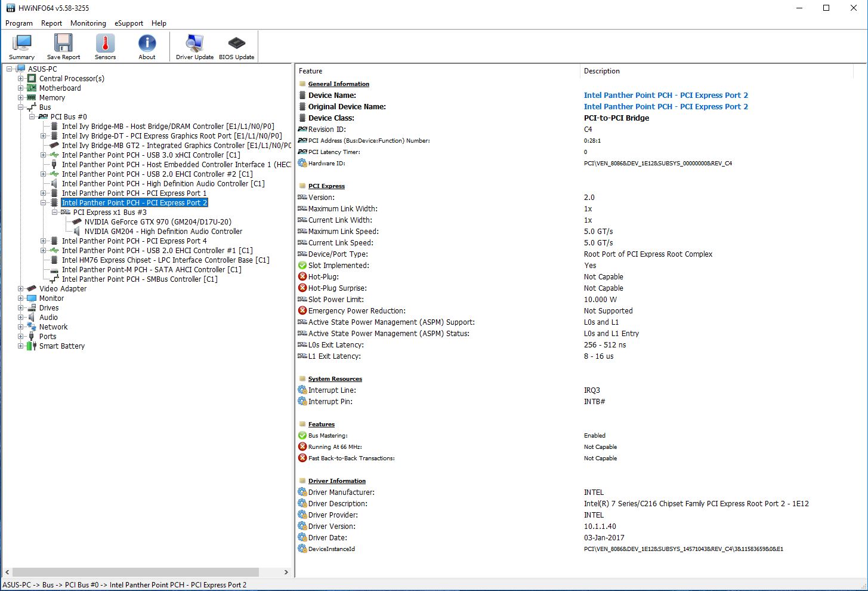The height and width of the screenshot is (591, 868).
Task: Select PCI Express x1 Bus #3
Action: pos(110,212)
